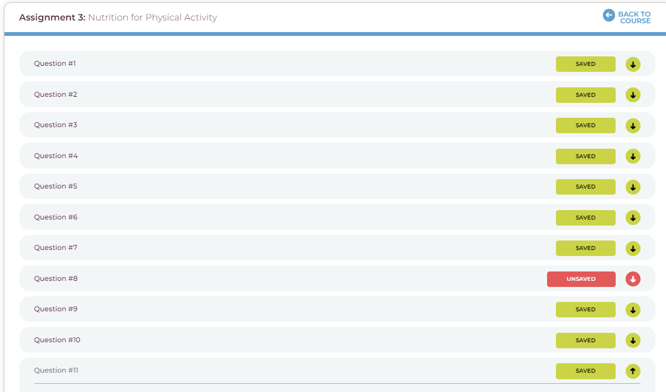
Task: Click the SAVED button for Question #6
Action: (x=585, y=217)
